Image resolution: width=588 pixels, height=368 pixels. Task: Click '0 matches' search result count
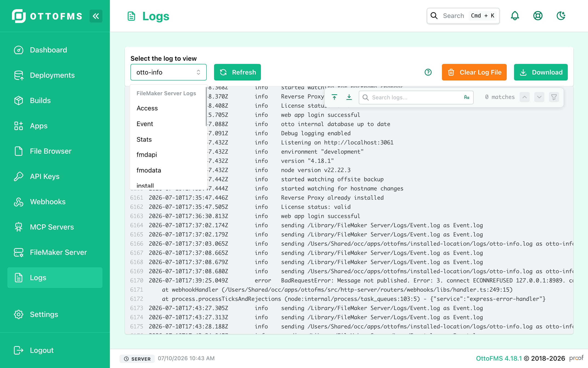coord(500,97)
